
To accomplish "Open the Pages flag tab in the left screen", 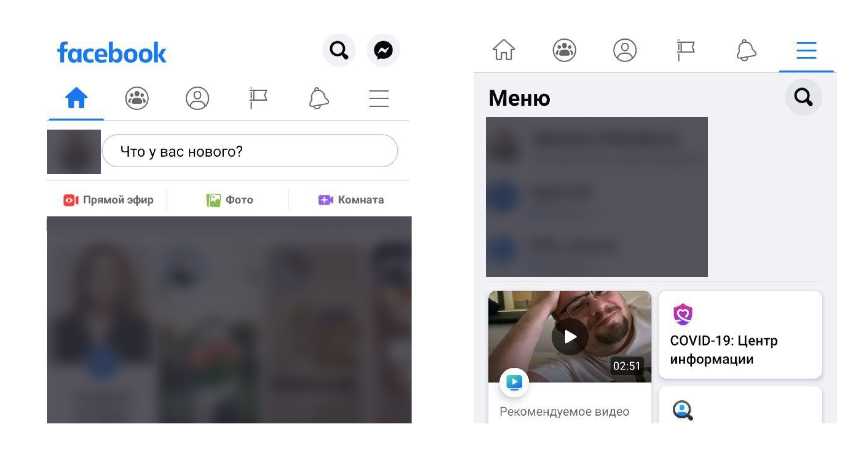I will [x=258, y=98].
